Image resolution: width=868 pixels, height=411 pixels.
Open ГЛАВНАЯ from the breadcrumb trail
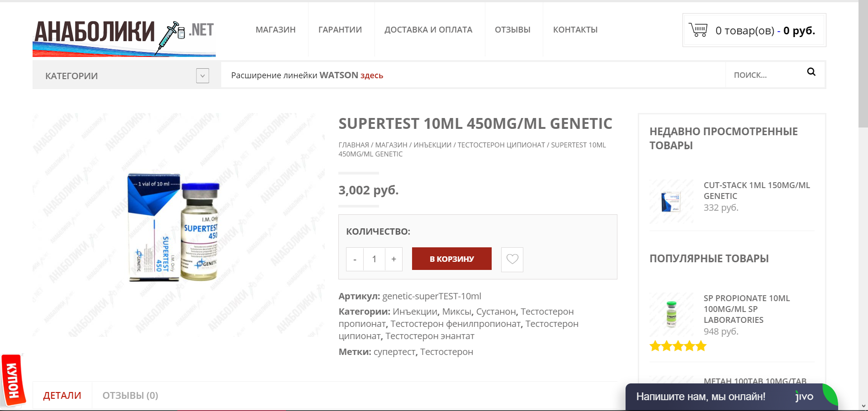[x=352, y=145]
